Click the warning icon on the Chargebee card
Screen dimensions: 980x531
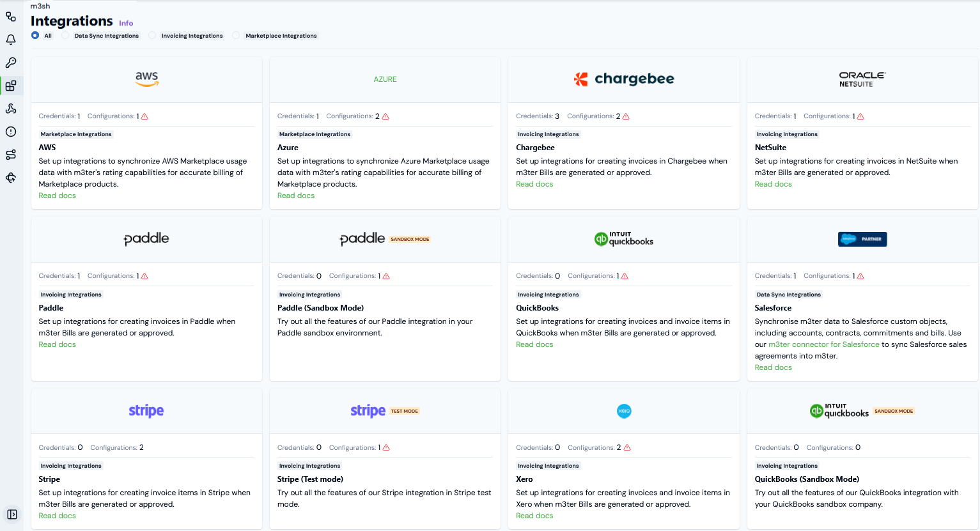pos(626,116)
